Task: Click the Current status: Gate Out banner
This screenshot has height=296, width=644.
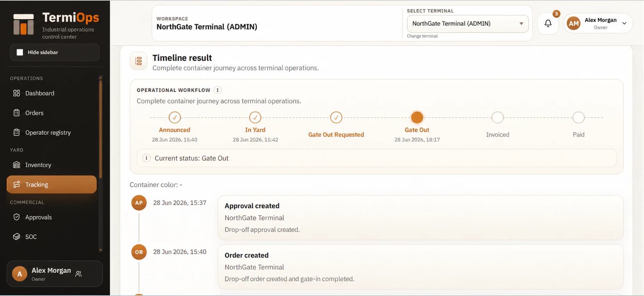Action: (377, 158)
